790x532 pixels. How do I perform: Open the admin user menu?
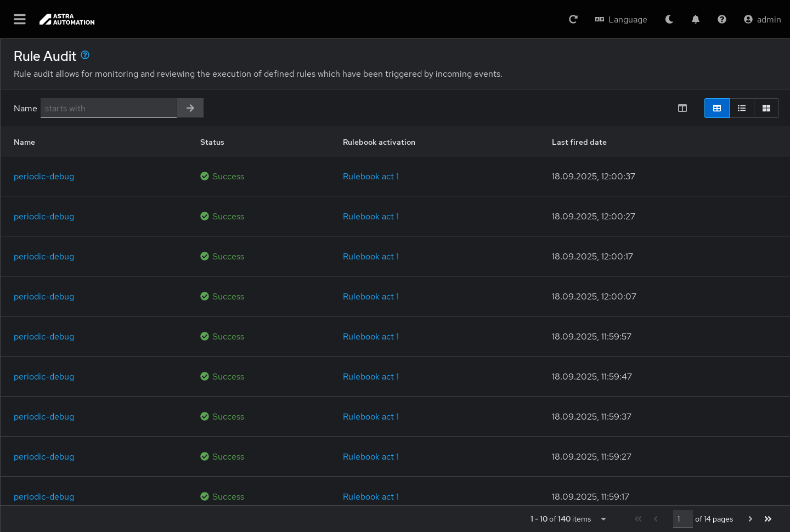(x=762, y=19)
